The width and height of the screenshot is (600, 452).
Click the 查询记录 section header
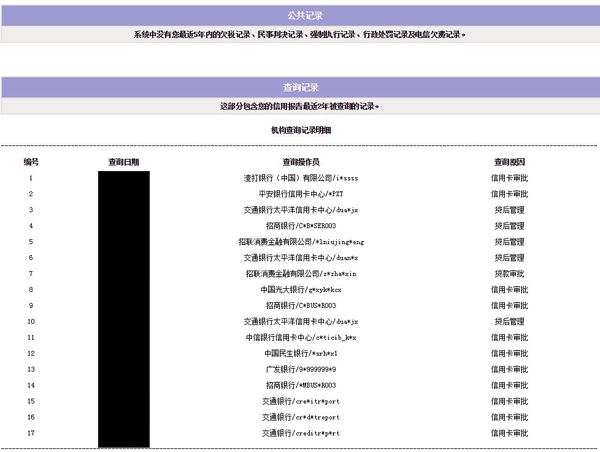[x=301, y=87]
